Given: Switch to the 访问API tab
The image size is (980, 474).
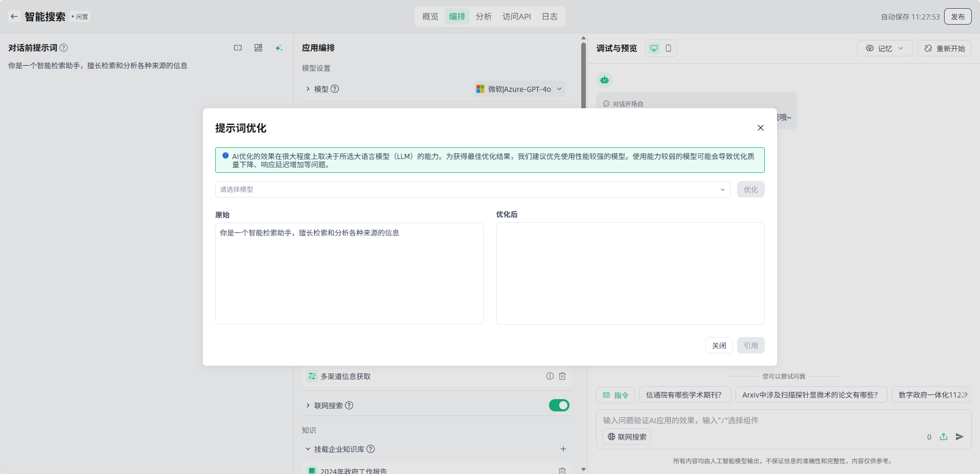Looking at the screenshot, I should pos(517,16).
